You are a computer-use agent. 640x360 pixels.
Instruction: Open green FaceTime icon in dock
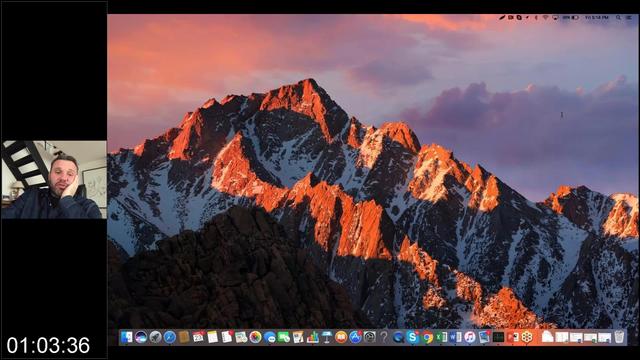tap(284, 337)
